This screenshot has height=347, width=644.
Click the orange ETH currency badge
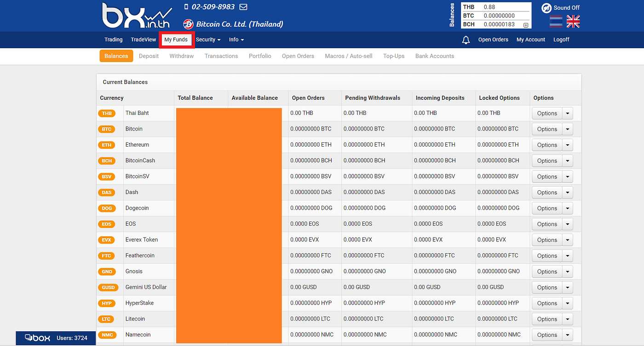pos(107,145)
